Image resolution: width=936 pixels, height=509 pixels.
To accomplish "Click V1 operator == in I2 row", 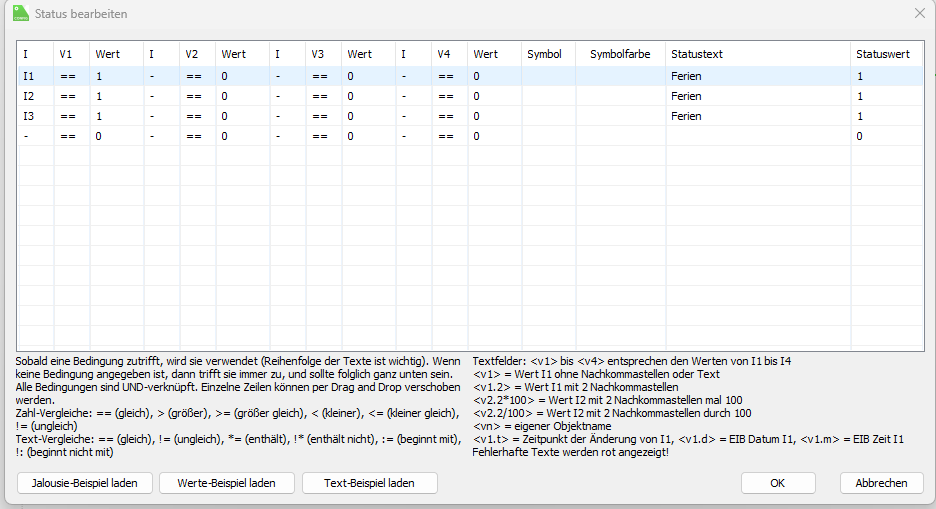I will click(72, 96).
